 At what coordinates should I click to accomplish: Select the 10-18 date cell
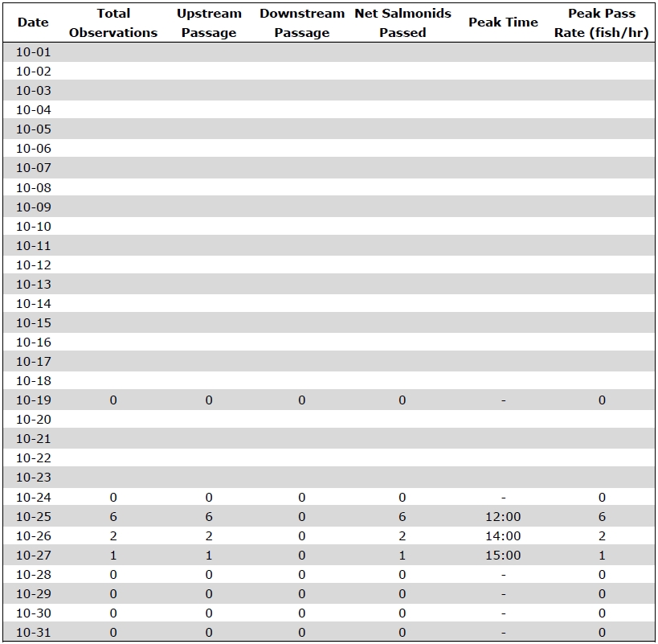pos(34,381)
